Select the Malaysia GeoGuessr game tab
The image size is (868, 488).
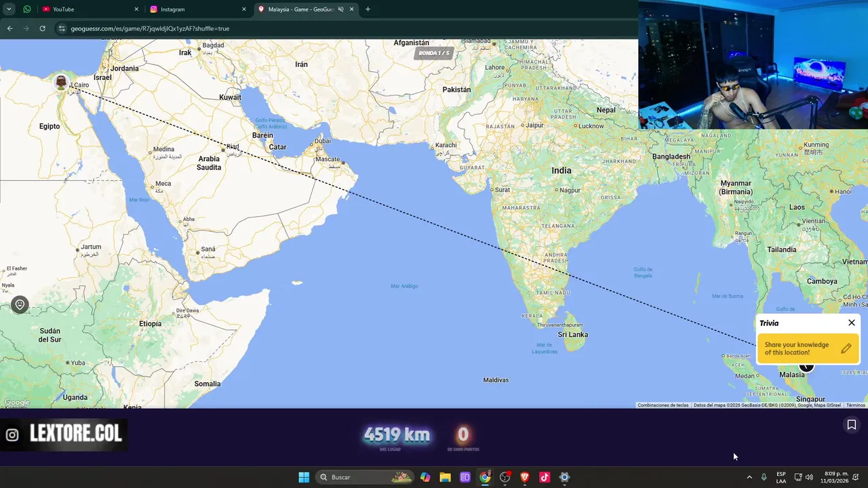(305, 9)
